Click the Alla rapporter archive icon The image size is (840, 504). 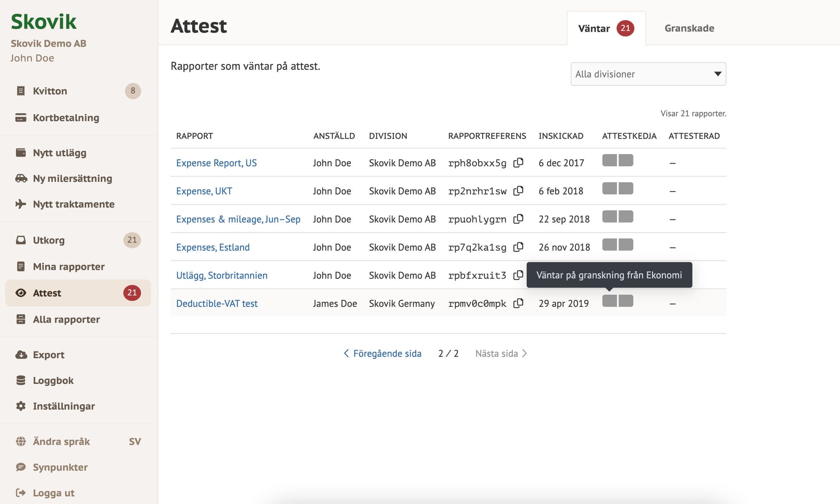[21, 320]
